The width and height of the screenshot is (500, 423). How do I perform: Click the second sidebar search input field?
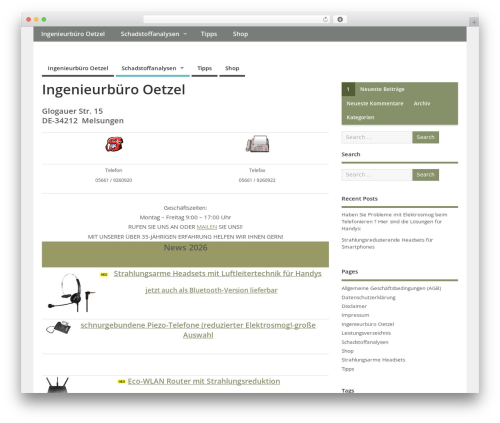[x=376, y=175]
